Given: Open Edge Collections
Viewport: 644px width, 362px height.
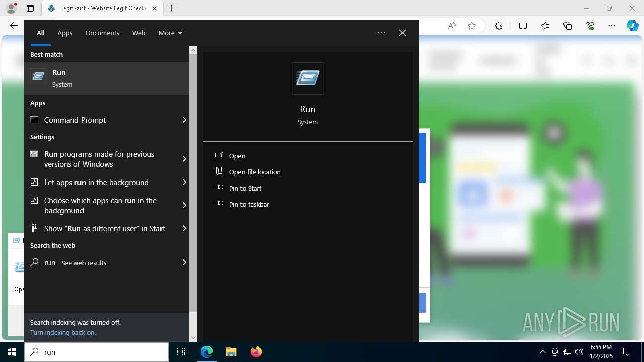Looking at the screenshot, I should [568, 26].
